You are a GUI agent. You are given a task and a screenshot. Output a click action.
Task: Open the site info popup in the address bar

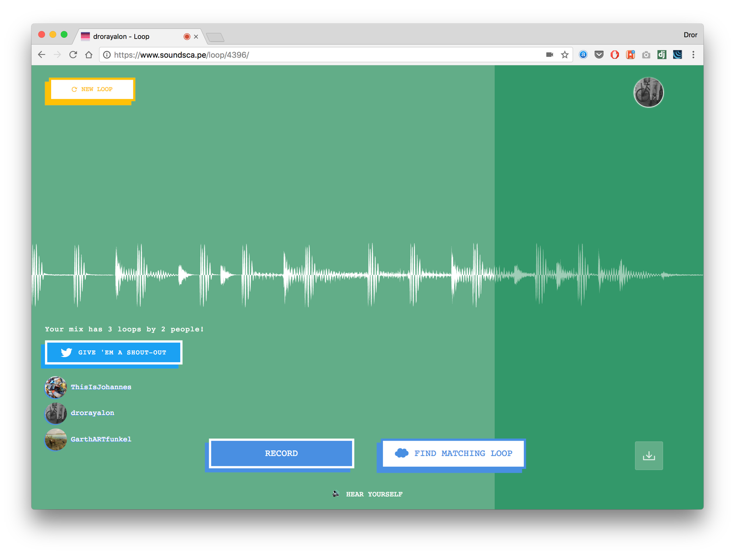click(x=106, y=55)
